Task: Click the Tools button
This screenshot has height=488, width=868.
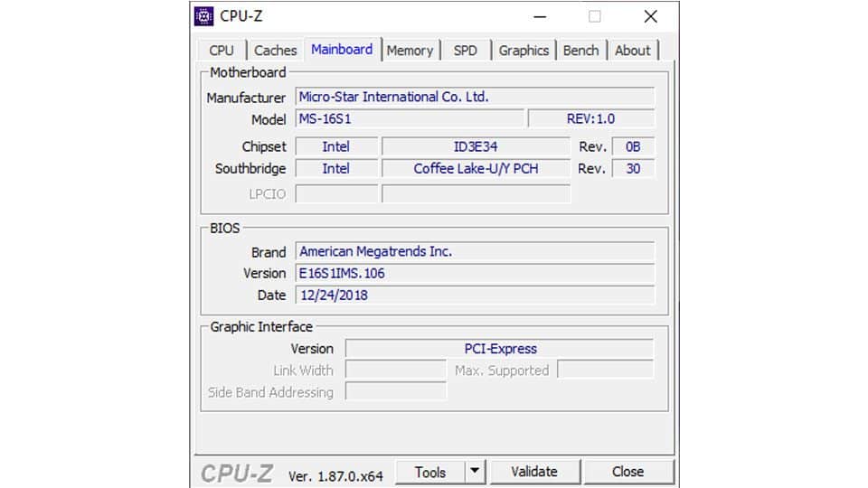Action: coord(430,472)
